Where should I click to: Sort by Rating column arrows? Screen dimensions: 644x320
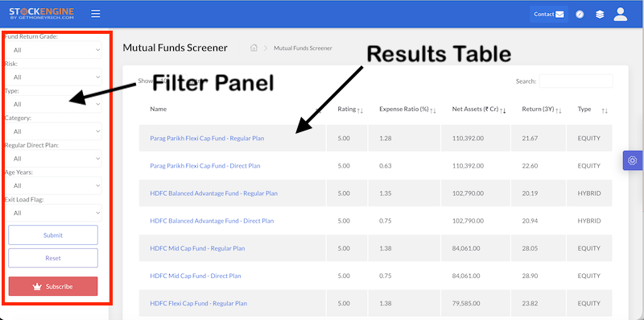360,110
